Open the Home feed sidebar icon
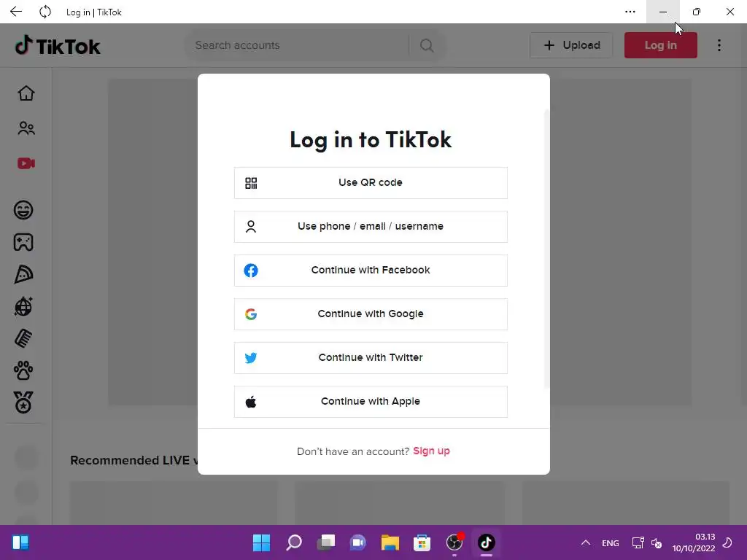 26,93
